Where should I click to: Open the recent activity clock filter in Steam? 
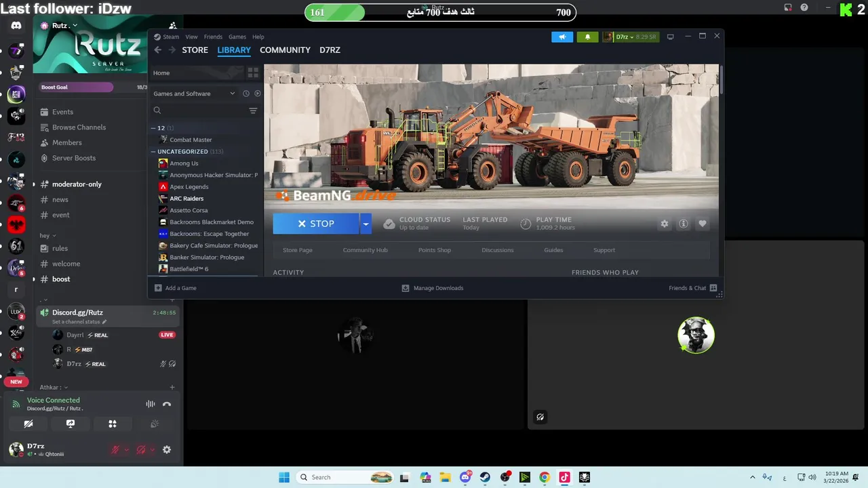pos(246,94)
